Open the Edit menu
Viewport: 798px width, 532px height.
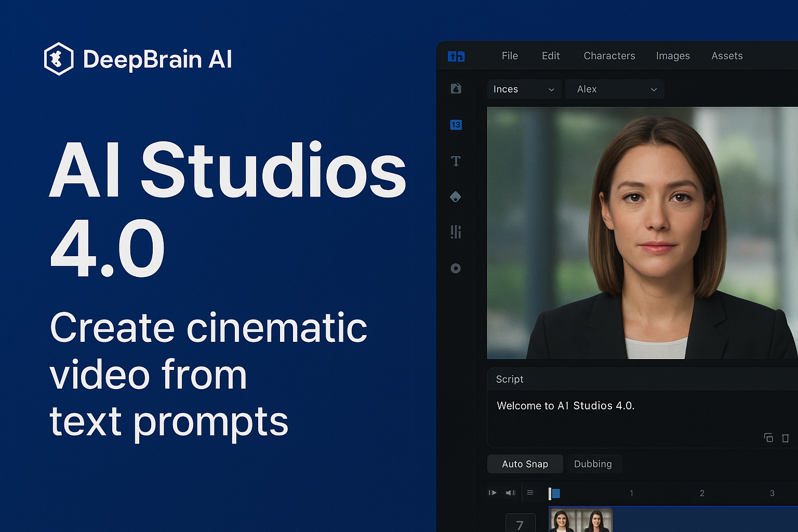(x=551, y=56)
